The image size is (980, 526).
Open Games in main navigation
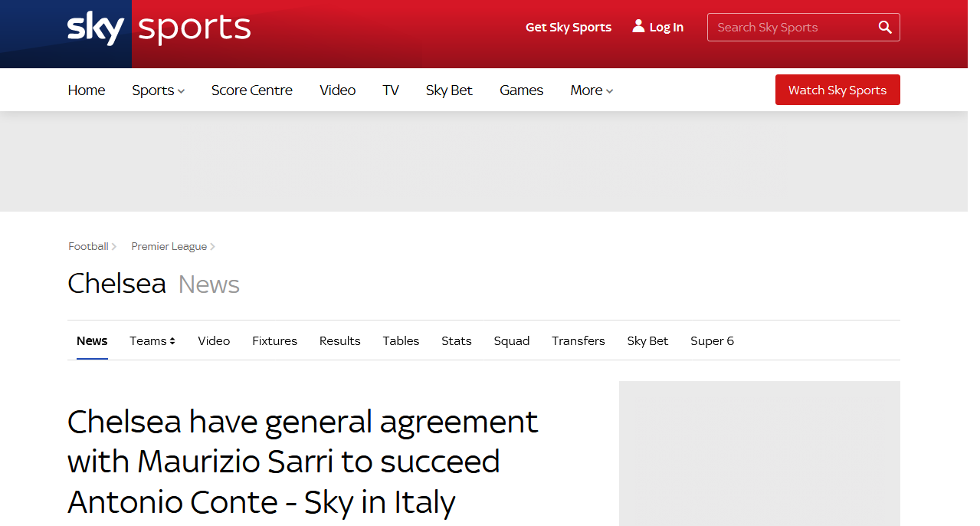[x=522, y=90]
